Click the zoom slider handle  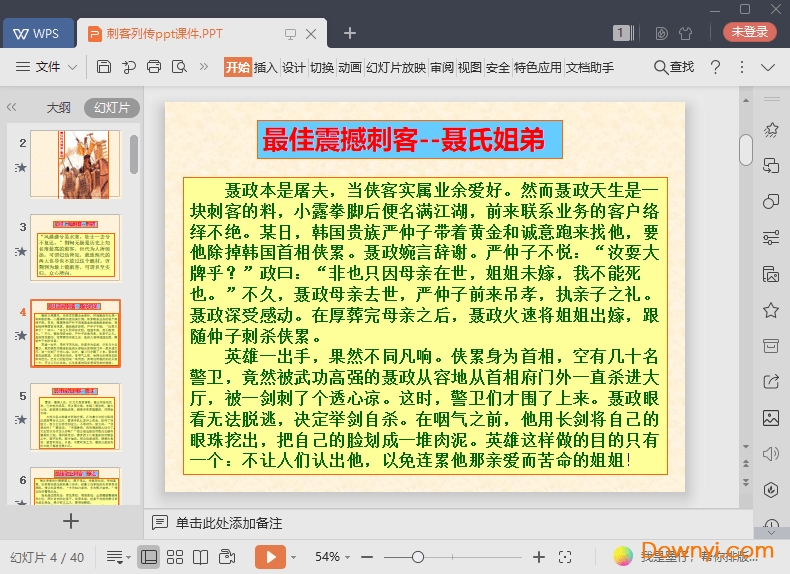418,557
